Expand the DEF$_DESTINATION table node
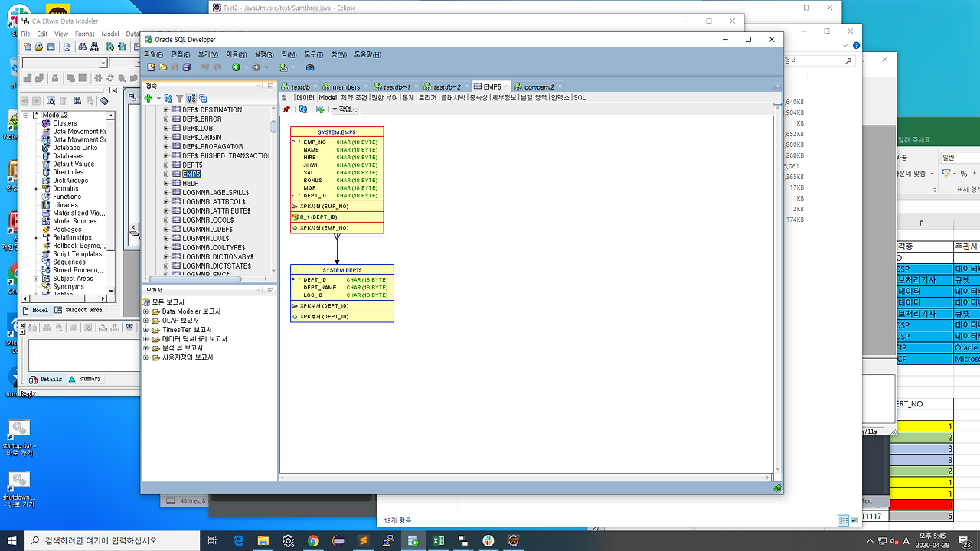The width and height of the screenshot is (980, 551). tap(166, 110)
